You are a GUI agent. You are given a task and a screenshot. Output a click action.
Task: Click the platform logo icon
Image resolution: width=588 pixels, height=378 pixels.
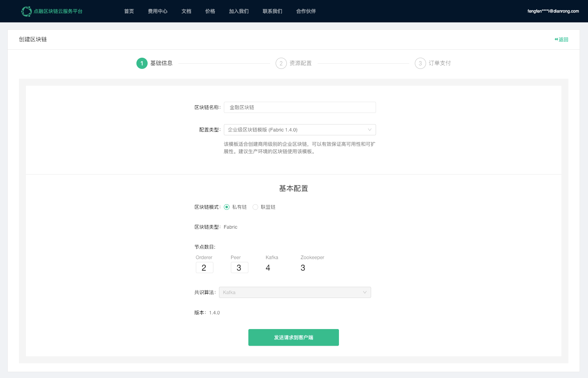(x=27, y=11)
